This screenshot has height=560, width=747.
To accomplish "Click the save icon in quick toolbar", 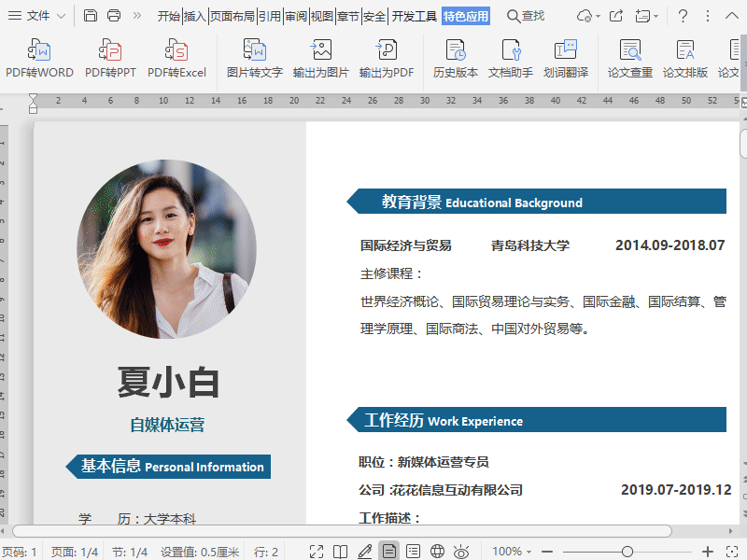I will coord(90,16).
